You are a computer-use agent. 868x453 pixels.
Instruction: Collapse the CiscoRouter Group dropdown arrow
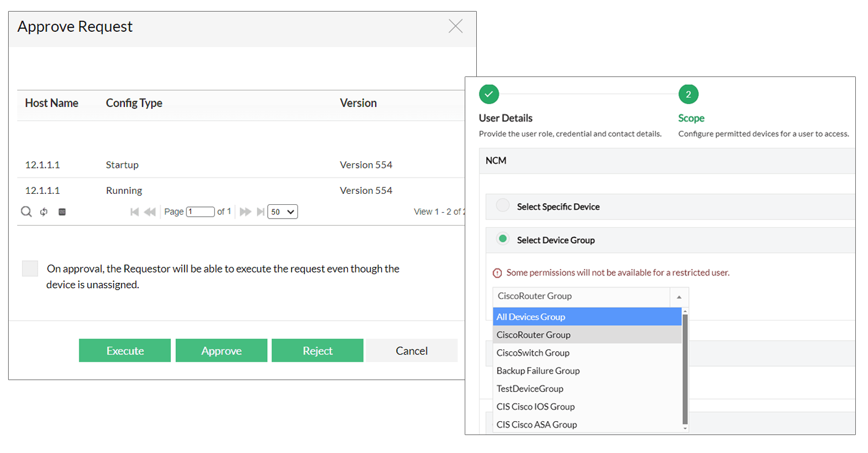tap(679, 297)
